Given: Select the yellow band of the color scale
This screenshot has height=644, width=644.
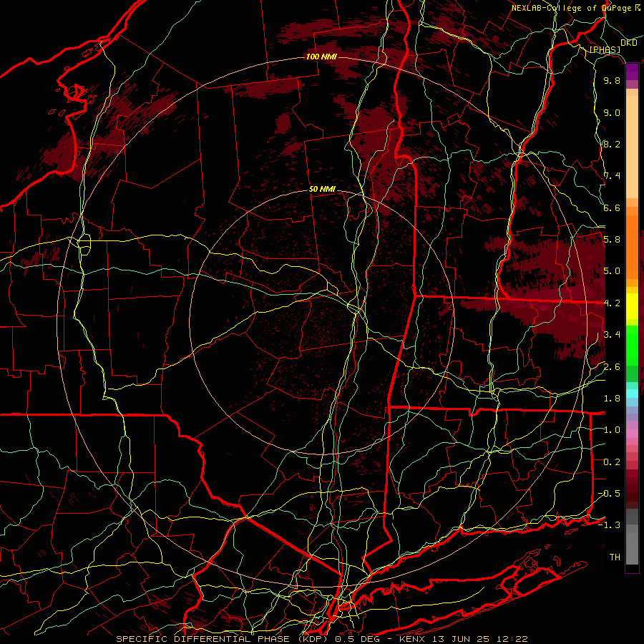Looking at the screenshot, I should point(632,306).
